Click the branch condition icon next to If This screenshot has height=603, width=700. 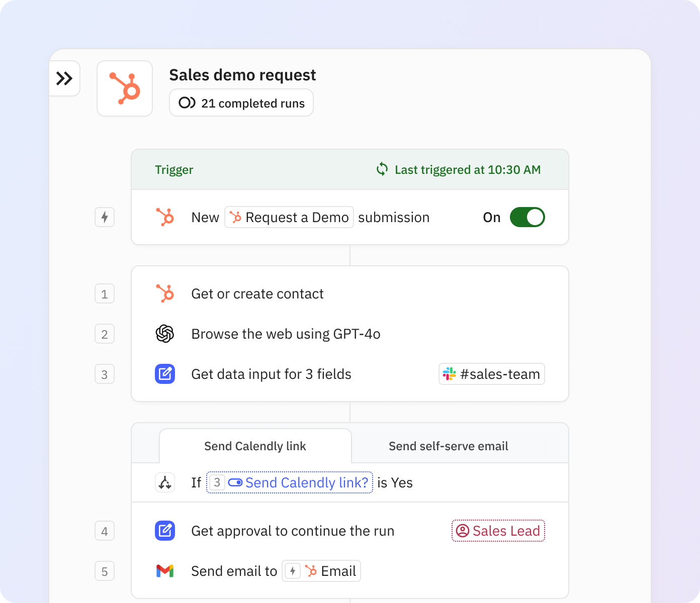(x=165, y=482)
